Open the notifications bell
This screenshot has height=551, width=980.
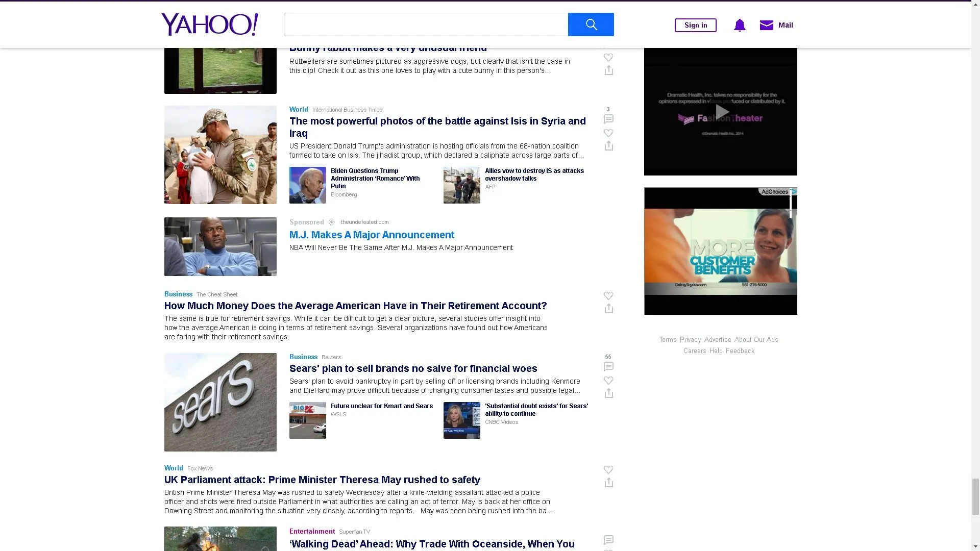[x=739, y=25]
